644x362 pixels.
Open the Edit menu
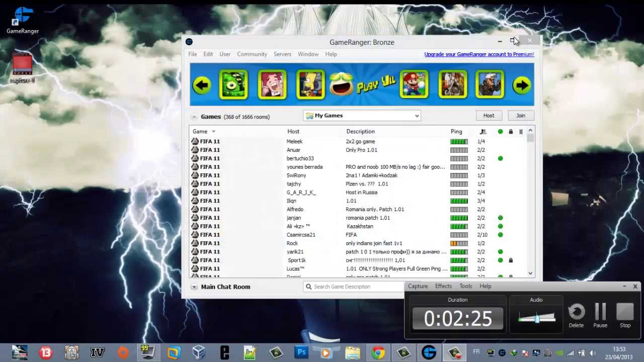208,54
